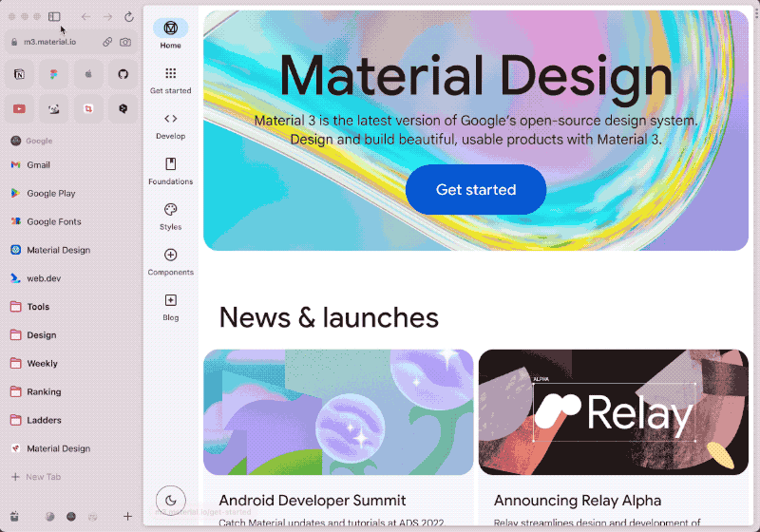The width and height of the screenshot is (760, 532).
Task: Open the Announcing Relay Alpha article title
Action: pos(578,501)
